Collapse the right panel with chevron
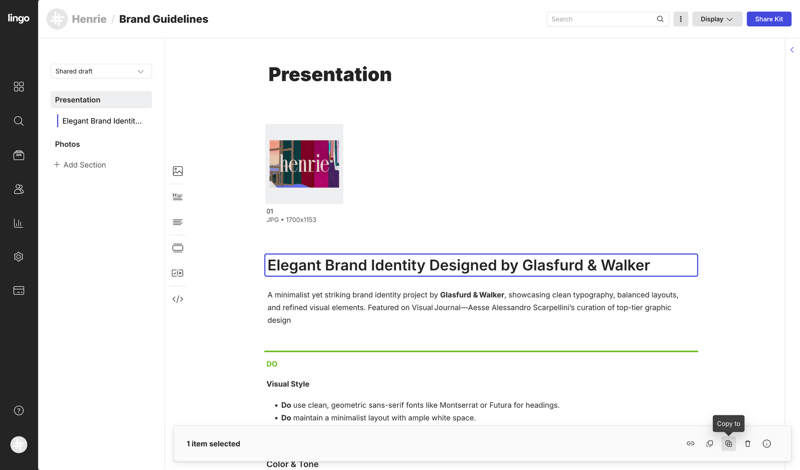The height and width of the screenshot is (470, 800). (792, 50)
